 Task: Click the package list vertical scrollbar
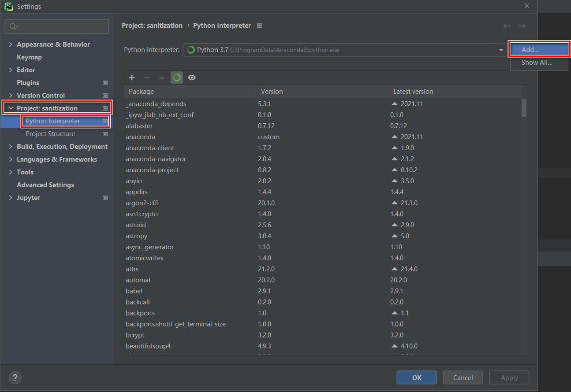[x=524, y=108]
